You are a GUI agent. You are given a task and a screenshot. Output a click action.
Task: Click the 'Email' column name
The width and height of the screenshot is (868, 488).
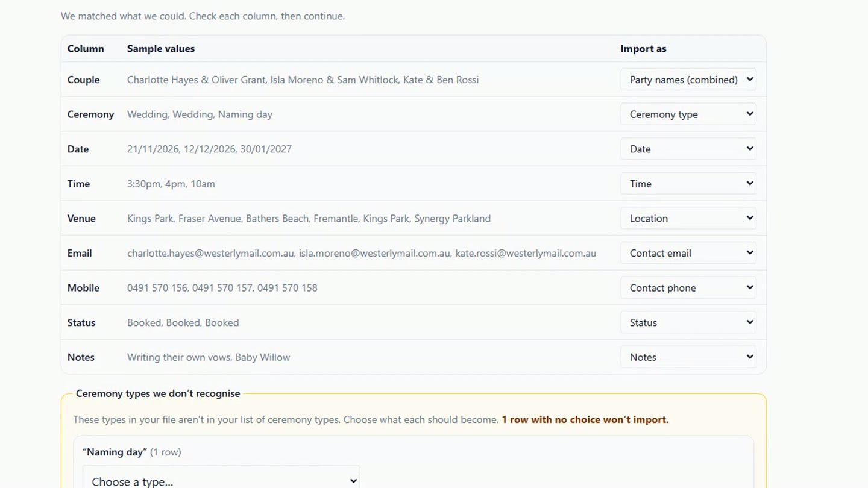(x=80, y=253)
